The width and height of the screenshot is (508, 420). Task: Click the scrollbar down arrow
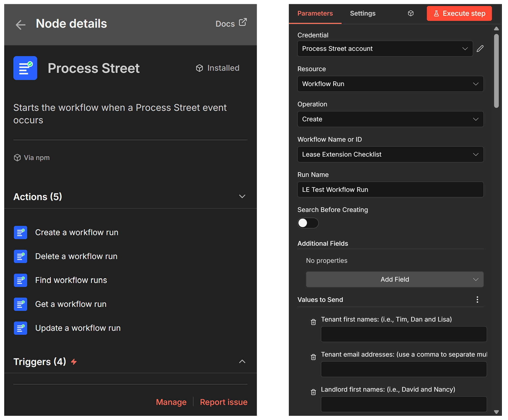(x=496, y=412)
